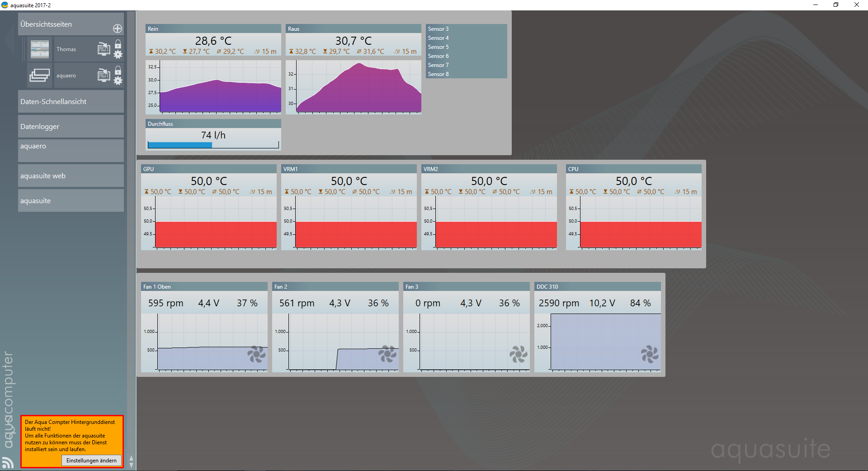Image resolution: width=868 pixels, height=471 pixels.
Task: Select Sensor 7 in the sensor list
Action: [467, 65]
